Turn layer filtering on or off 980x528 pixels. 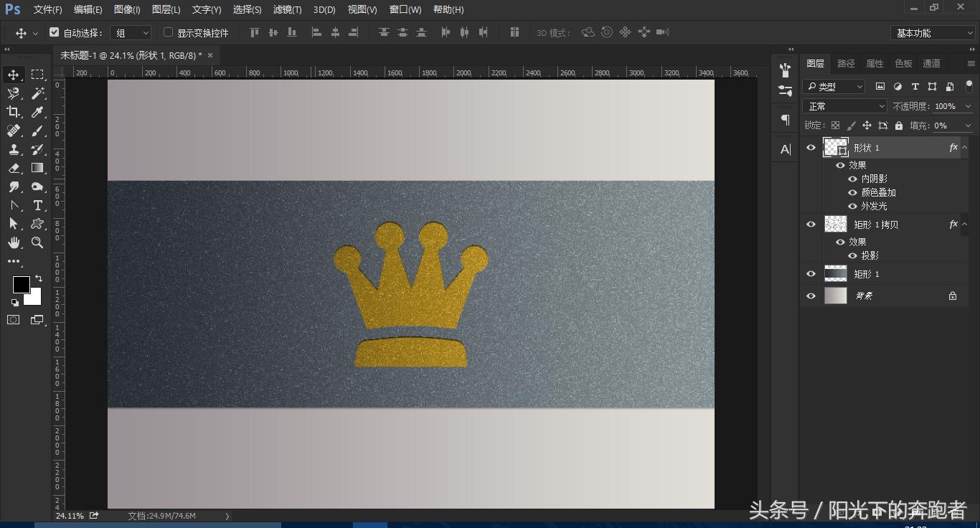coord(969,87)
